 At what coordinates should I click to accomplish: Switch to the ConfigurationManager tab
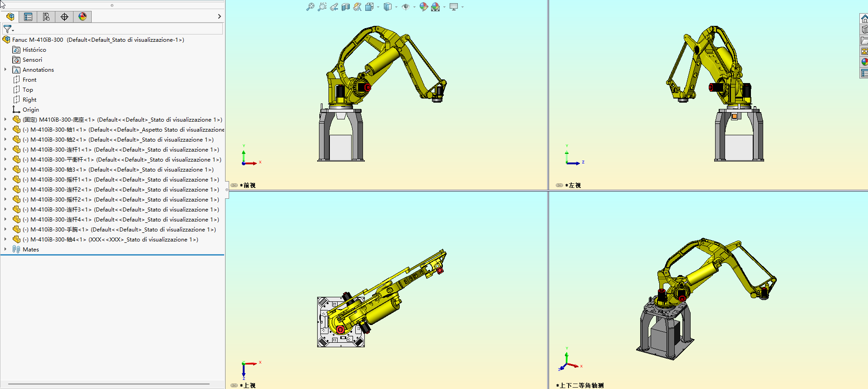[46, 17]
